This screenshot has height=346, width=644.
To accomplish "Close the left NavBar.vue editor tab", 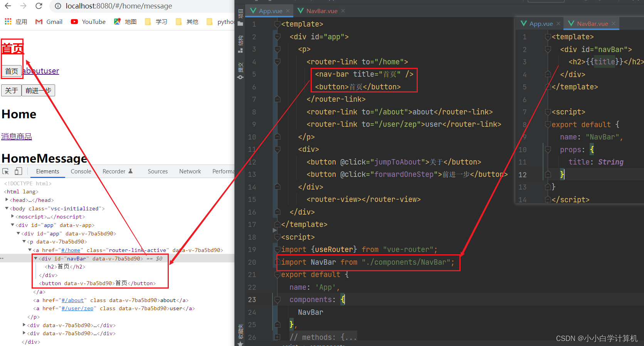I will pos(343,11).
